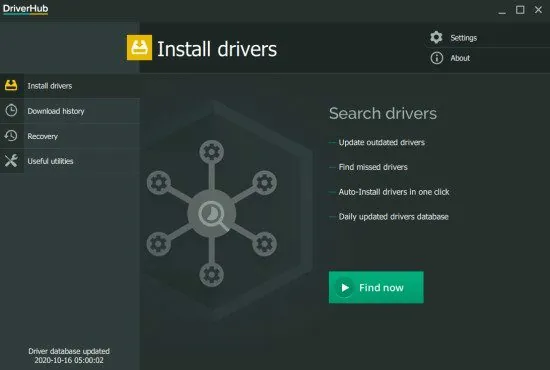
Task: Click the large yellow Install drivers header icon
Action: click(x=139, y=47)
